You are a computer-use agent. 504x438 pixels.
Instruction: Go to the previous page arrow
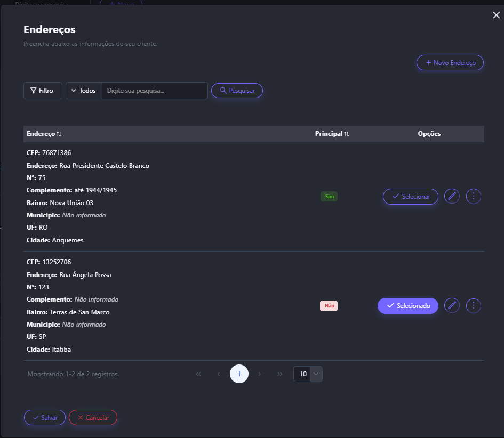click(219, 374)
